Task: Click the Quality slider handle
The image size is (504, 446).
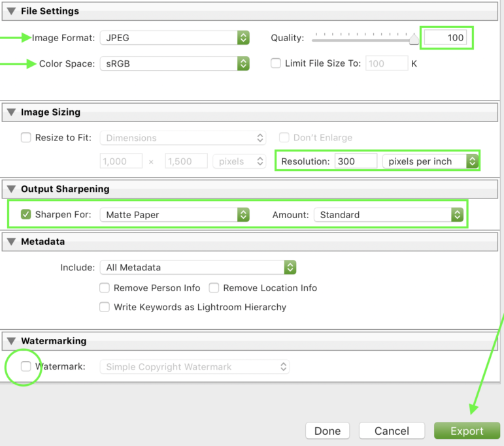Action: click(x=414, y=40)
